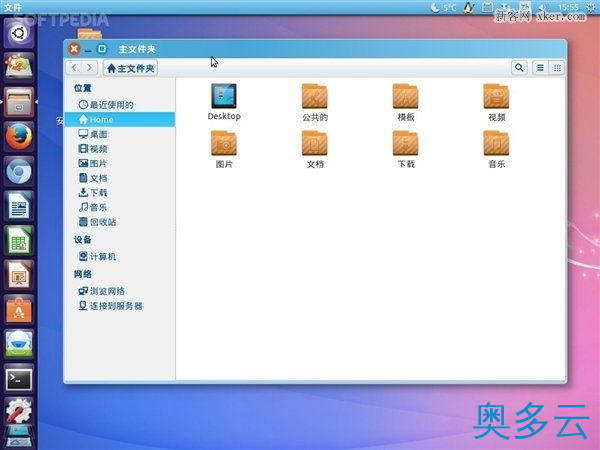This screenshot has height=450, width=600.
Task: Click the penguin indicator in top panel
Action: pyautogui.click(x=469, y=7)
